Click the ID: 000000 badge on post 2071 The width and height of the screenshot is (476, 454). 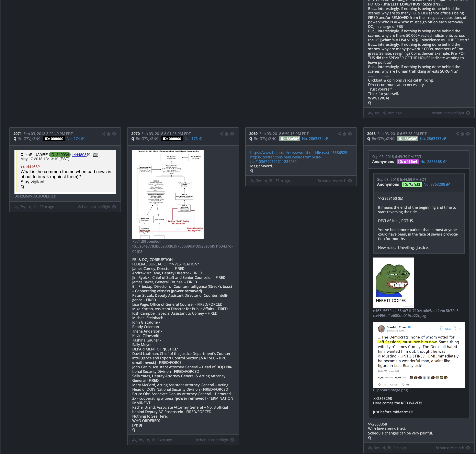tap(54, 139)
